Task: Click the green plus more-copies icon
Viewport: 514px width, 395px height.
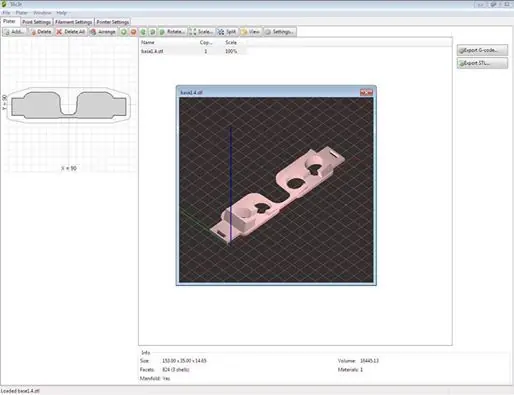Action: 124,32
